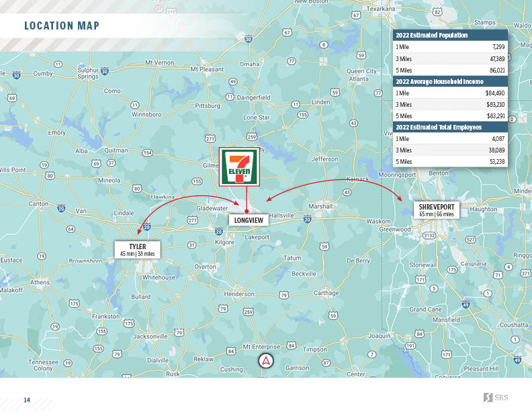Click the Greenwood town label

(x=395, y=229)
